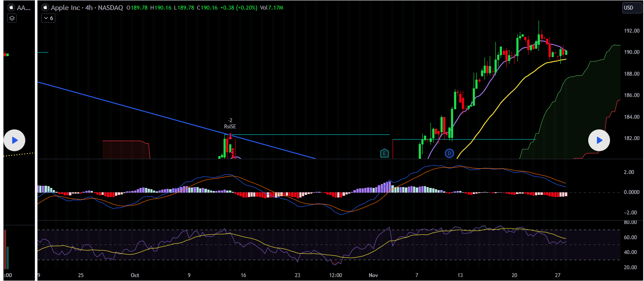Image resolution: width=644 pixels, height=281 pixels.
Task: Click the AA... symbol label in the left panel
Action: [x=24, y=7]
